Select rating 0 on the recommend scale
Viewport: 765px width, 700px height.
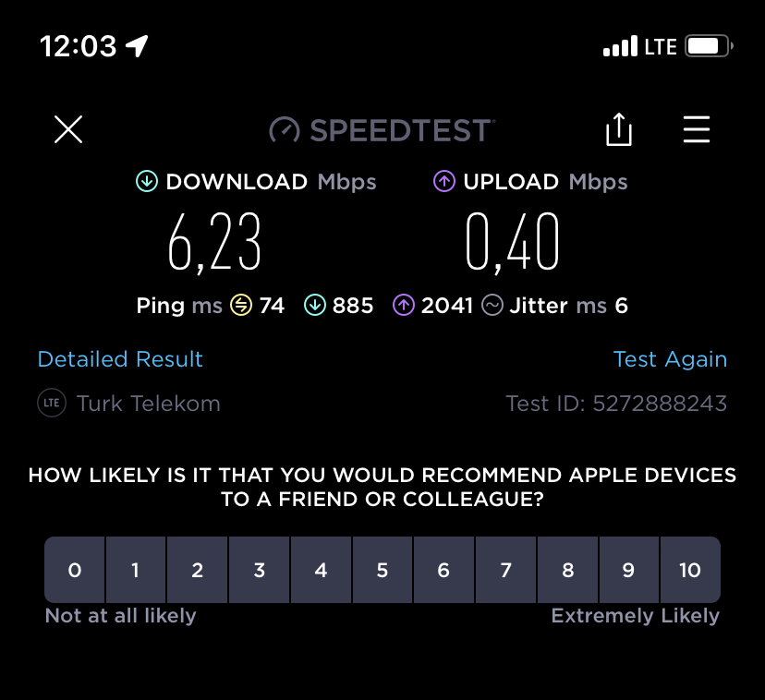point(75,570)
